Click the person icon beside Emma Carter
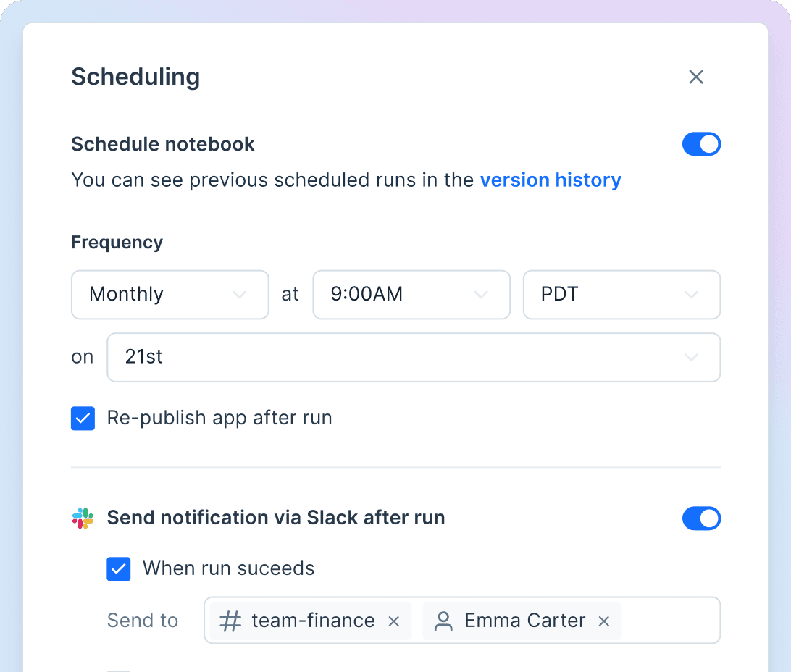 pyautogui.click(x=443, y=621)
